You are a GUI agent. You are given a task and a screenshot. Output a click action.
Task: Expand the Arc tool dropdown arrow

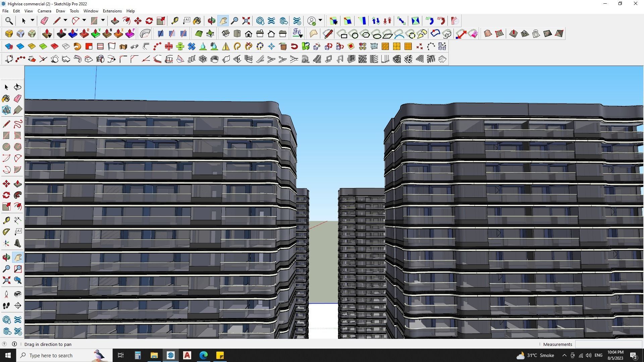coord(84,20)
